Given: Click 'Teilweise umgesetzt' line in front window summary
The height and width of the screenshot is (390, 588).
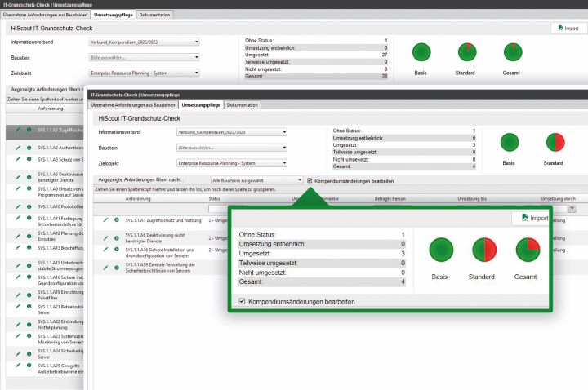Looking at the screenshot, I should click(404, 152).
